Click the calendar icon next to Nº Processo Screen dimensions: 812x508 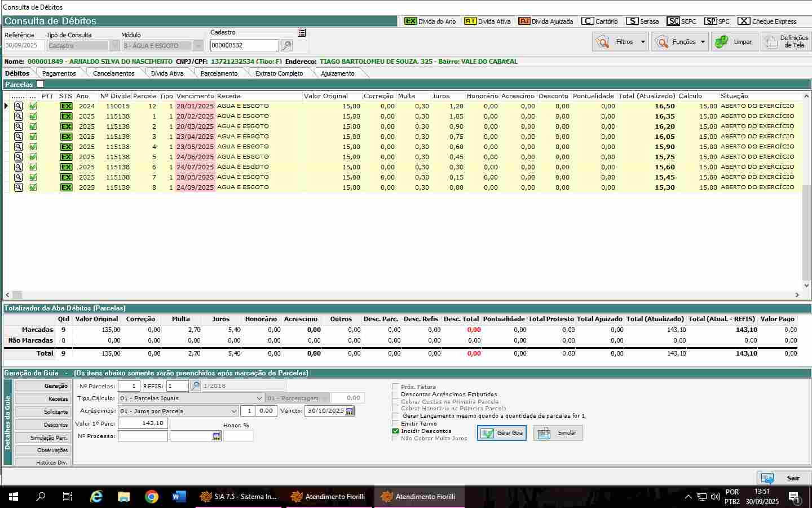[x=217, y=436]
